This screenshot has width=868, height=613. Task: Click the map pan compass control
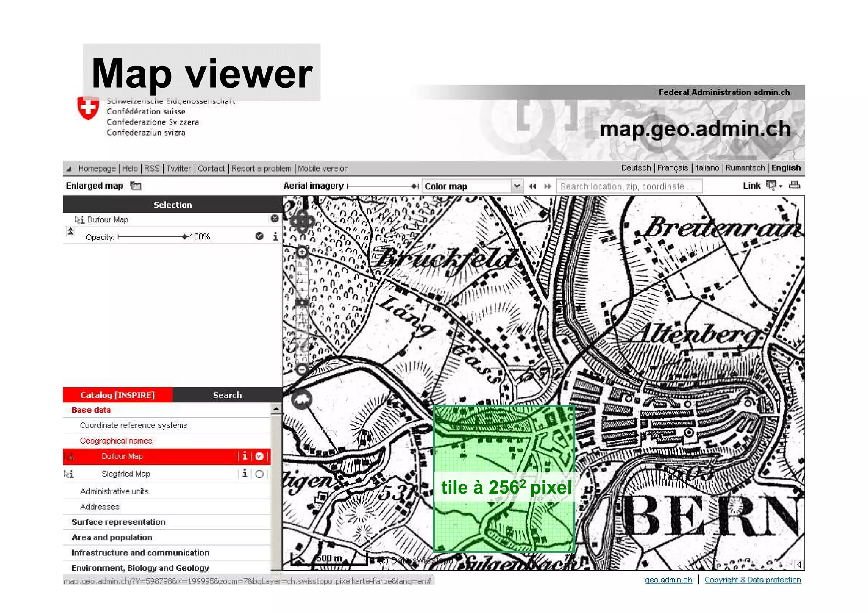[x=302, y=221]
